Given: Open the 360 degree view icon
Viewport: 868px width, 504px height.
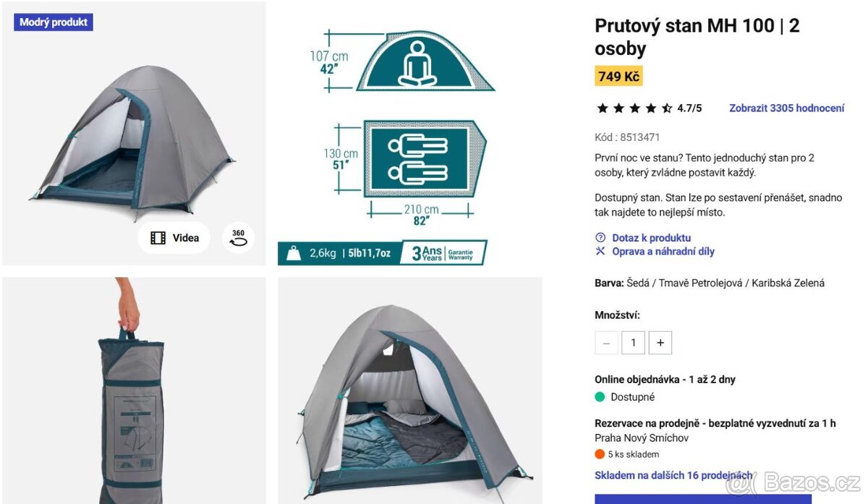Looking at the screenshot, I should point(238,238).
